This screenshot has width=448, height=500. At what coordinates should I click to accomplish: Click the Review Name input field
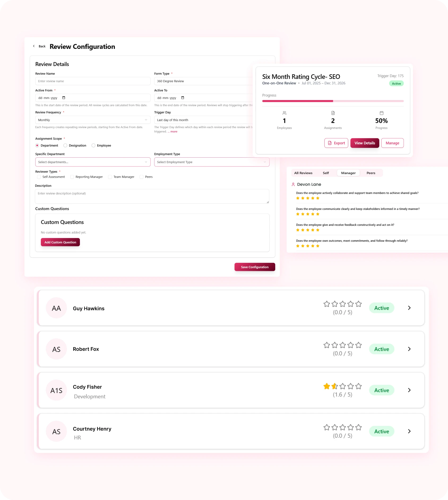(93, 81)
